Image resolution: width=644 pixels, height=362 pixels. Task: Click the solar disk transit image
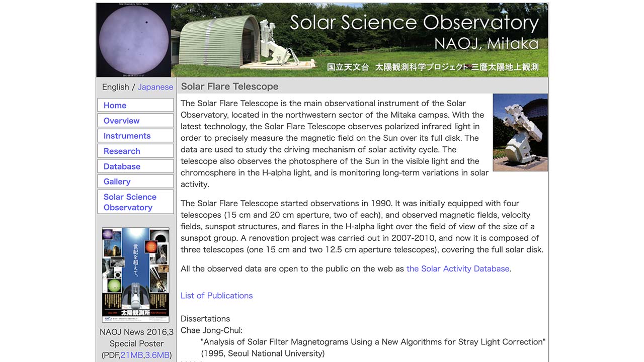click(x=134, y=40)
